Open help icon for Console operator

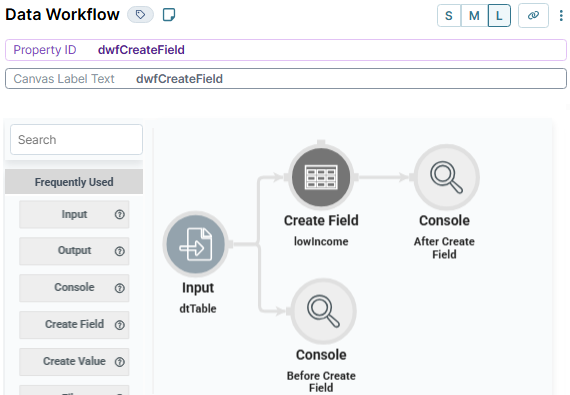[120, 288]
